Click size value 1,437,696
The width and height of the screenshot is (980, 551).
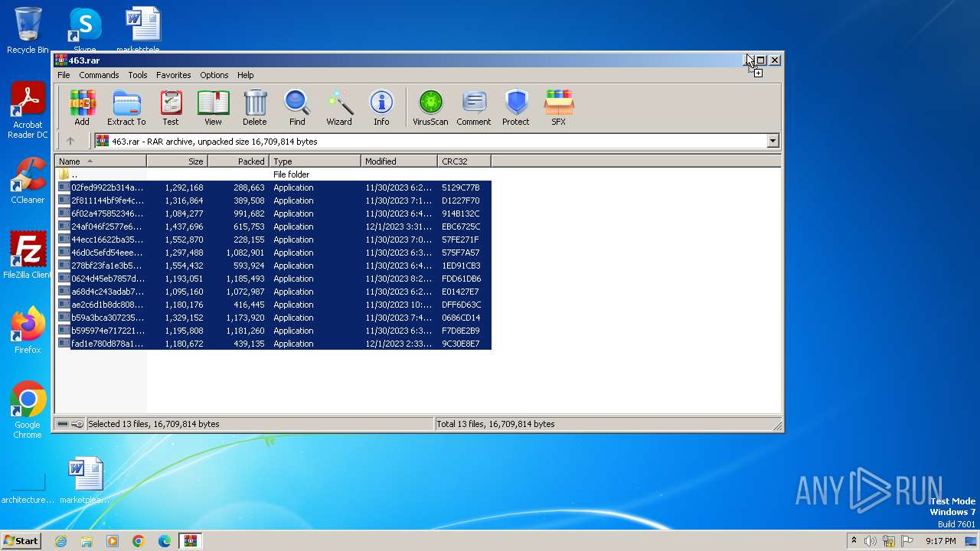[185, 227]
